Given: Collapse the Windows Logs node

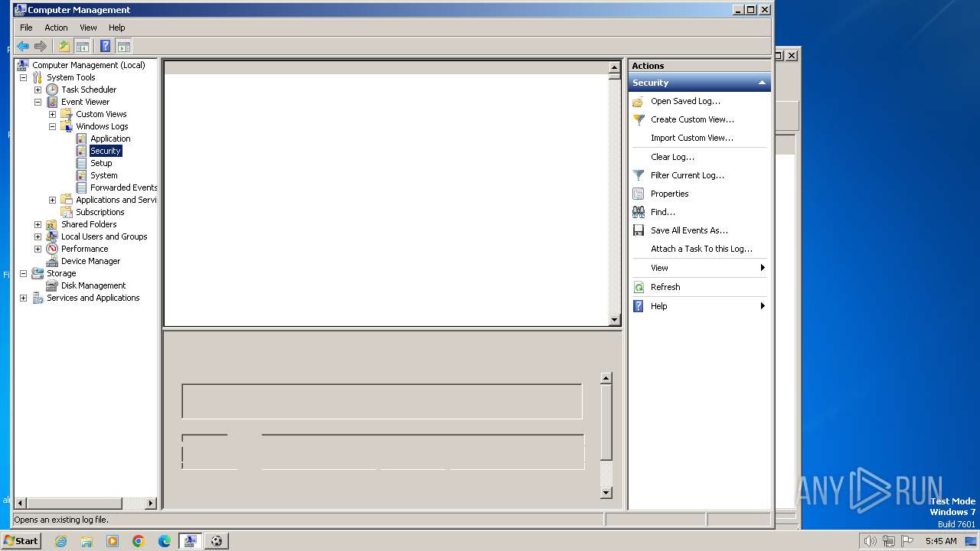Looking at the screenshot, I should (52, 126).
